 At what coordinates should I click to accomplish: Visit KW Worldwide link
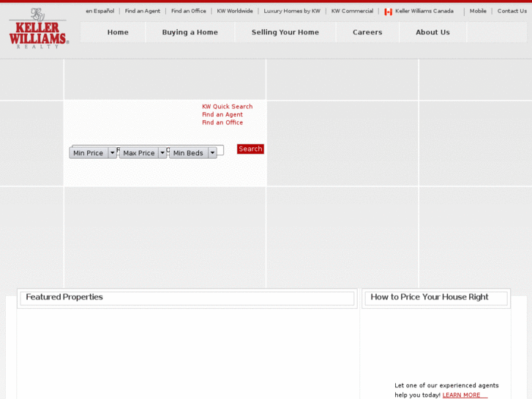coord(235,11)
